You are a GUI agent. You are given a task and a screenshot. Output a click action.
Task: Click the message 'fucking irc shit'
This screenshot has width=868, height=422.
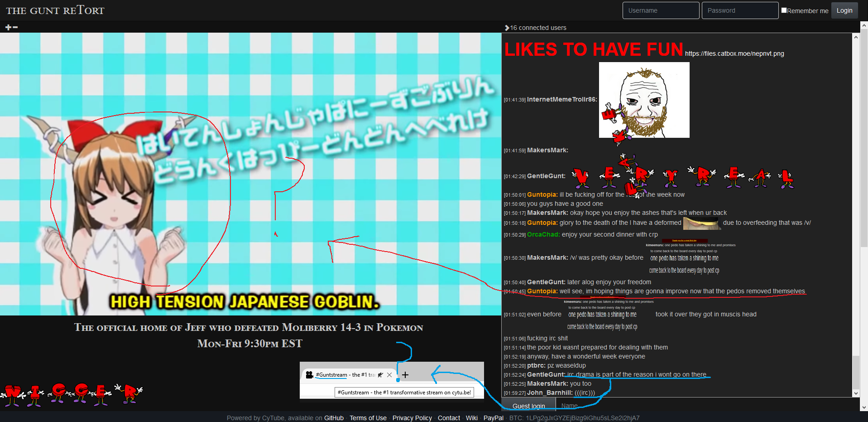[x=547, y=338]
